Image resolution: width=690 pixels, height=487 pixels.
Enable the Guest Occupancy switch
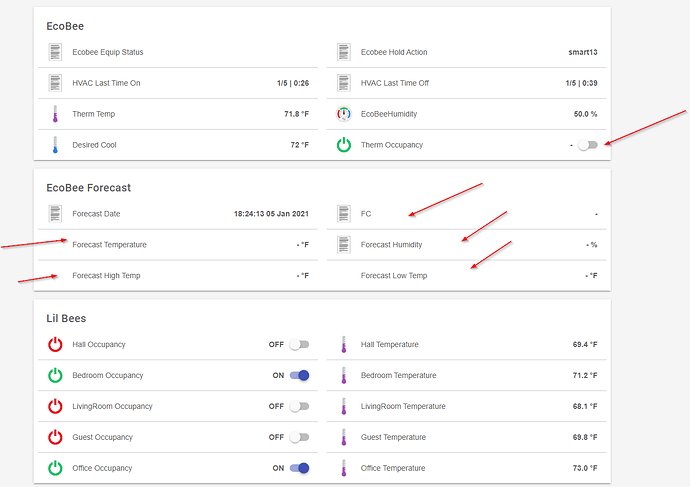[x=299, y=437]
